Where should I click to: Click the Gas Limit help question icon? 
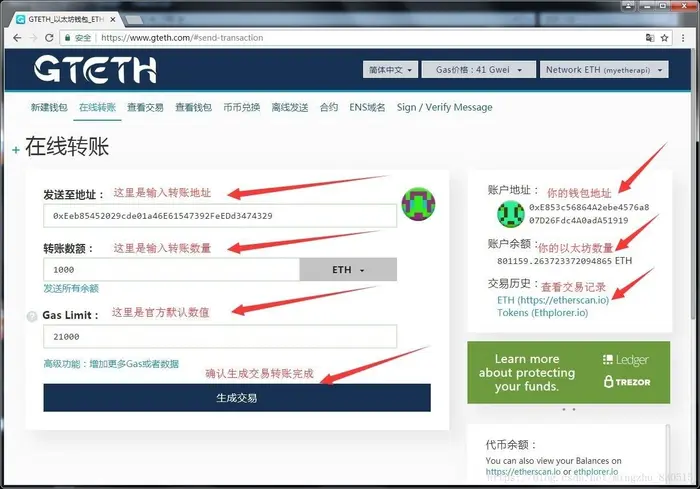32,316
